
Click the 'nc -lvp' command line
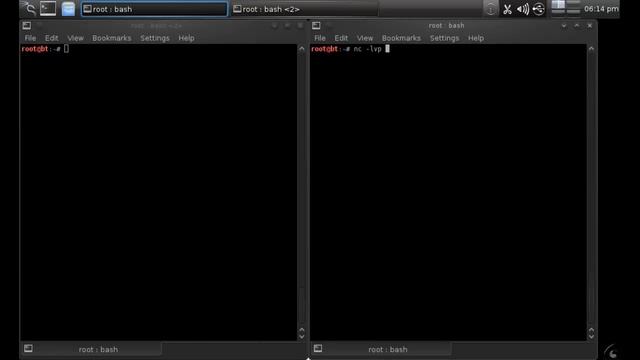tap(350, 49)
